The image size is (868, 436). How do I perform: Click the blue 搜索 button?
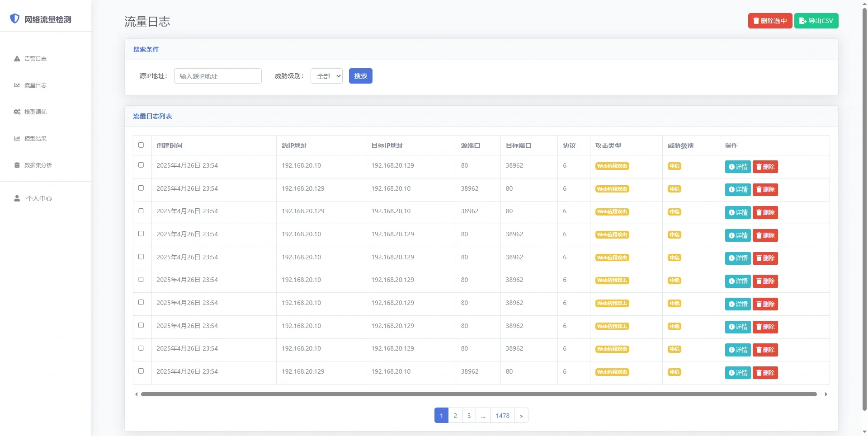[361, 76]
